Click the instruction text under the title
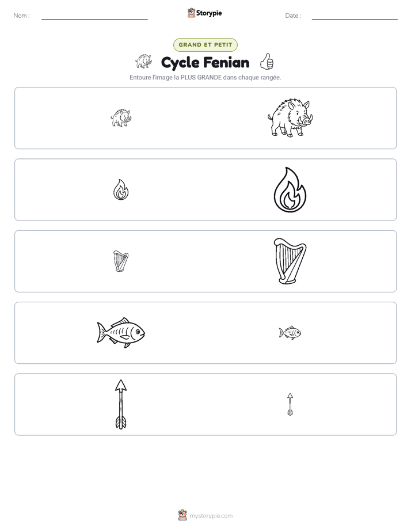This screenshot has height=532, width=411. click(205, 77)
